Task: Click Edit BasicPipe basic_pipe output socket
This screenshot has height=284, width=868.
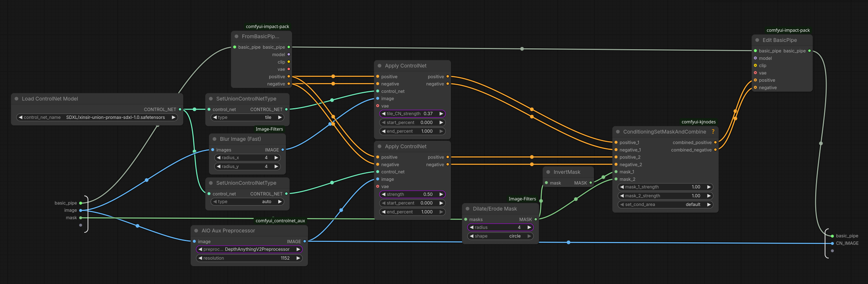Action: (x=809, y=51)
